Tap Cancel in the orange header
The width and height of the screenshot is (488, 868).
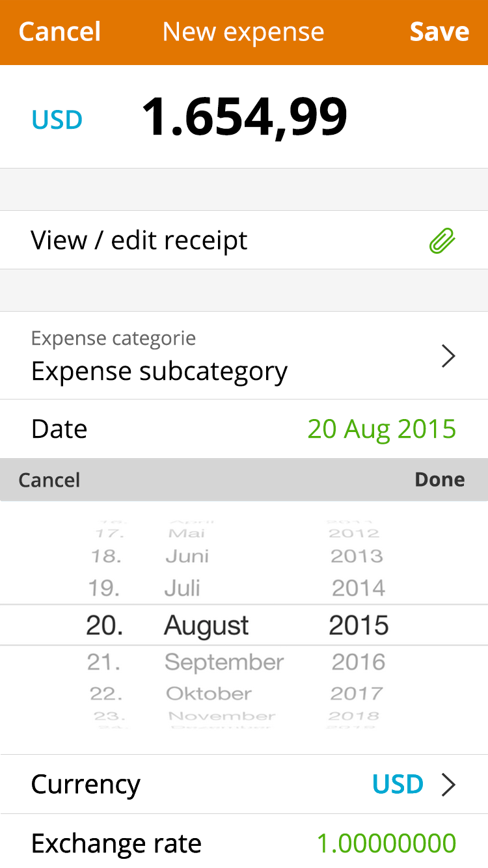(x=60, y=32)
